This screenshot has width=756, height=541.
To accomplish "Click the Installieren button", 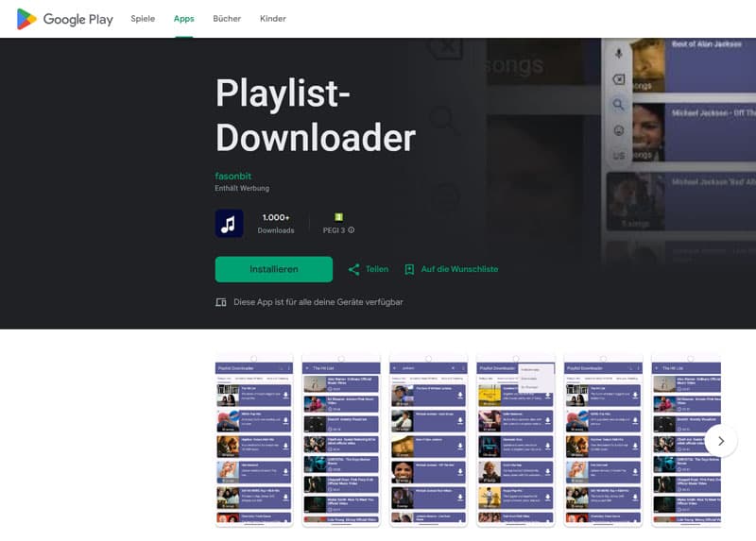I will (274, 269).
